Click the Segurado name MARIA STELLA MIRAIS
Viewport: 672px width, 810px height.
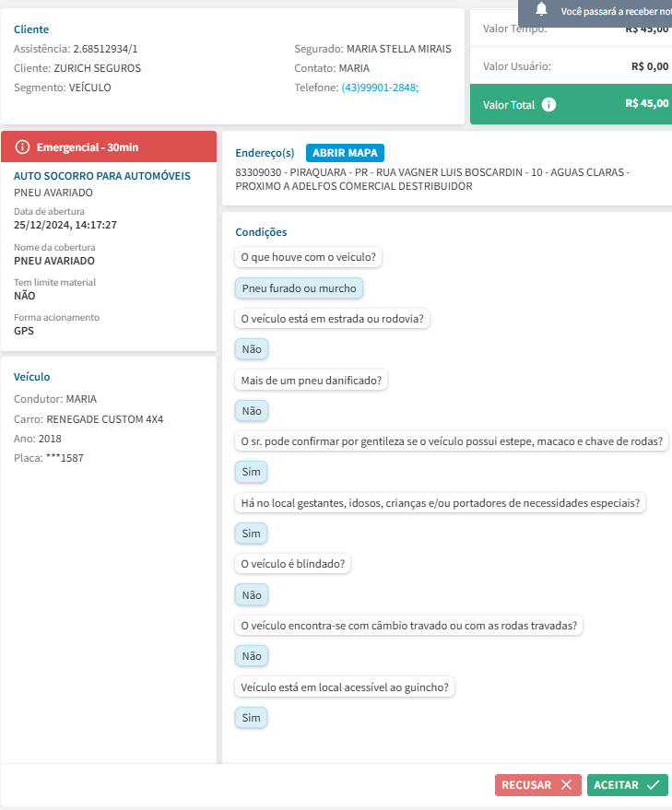click(399, 49)
